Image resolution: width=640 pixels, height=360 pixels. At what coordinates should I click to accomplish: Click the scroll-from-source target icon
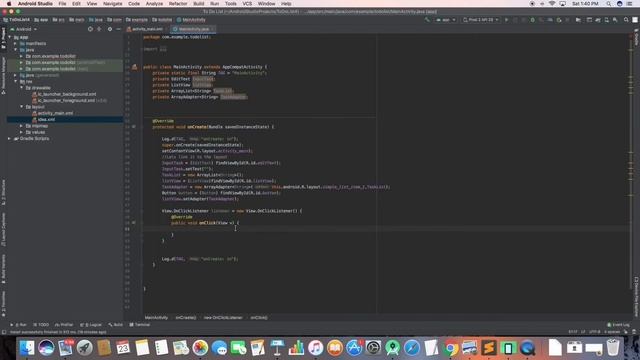90,29
